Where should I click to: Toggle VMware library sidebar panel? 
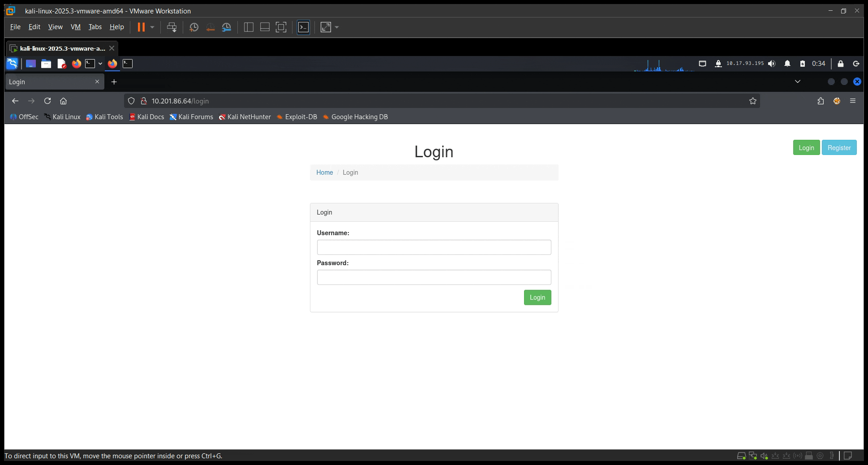click(249, 27)
